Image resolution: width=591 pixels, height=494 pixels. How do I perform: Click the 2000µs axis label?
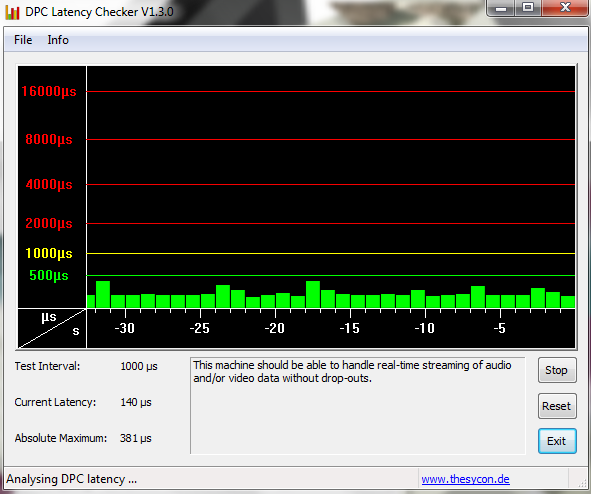(x=49, y=223)
